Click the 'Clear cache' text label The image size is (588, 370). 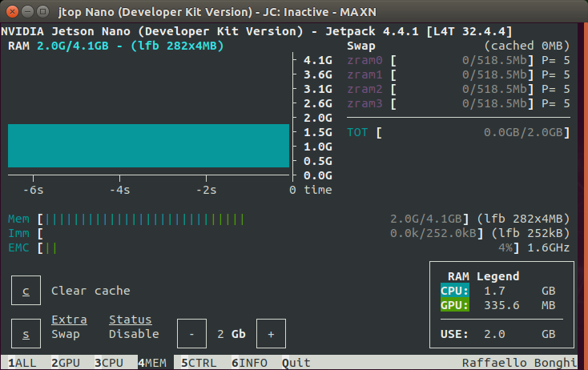point(91,291)
